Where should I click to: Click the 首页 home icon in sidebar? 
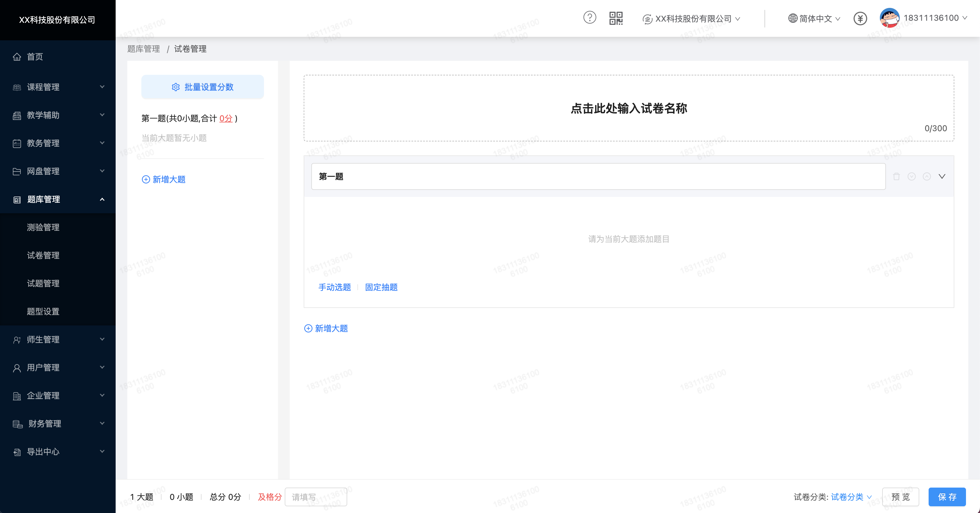[x=17, y=57]
